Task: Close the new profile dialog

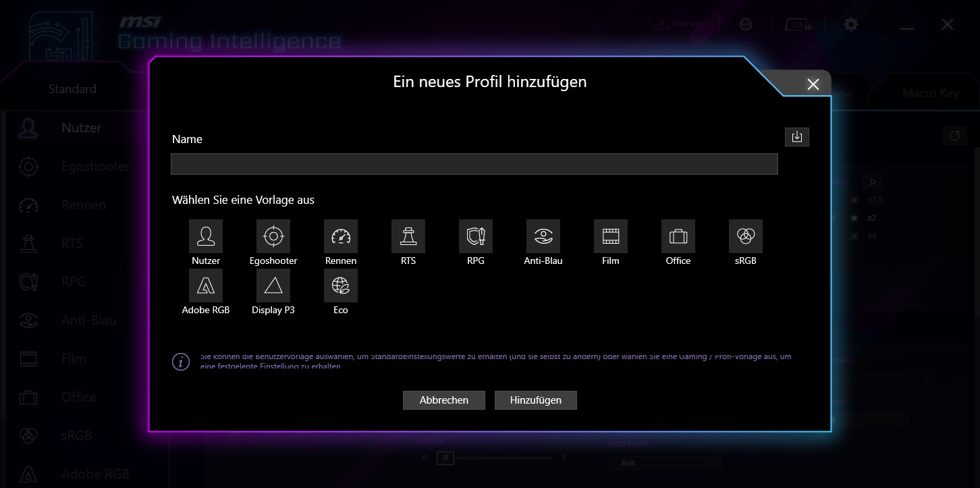Action: point(813,84)
